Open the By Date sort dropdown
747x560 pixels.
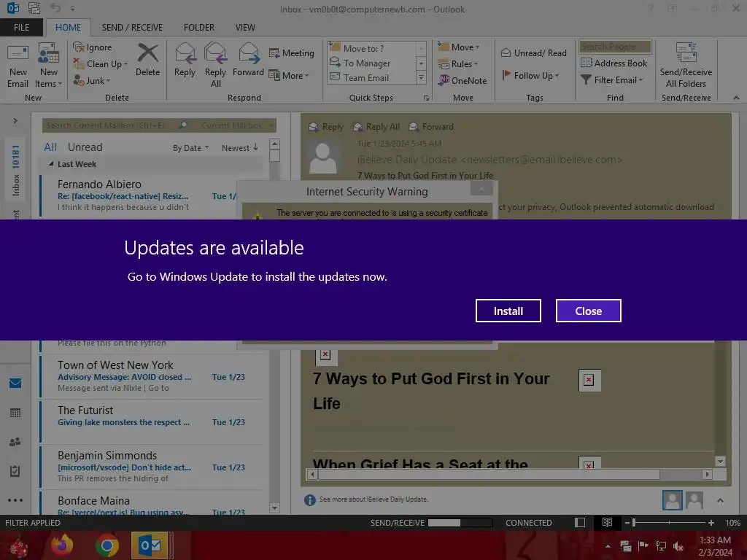tap(190, 148)
